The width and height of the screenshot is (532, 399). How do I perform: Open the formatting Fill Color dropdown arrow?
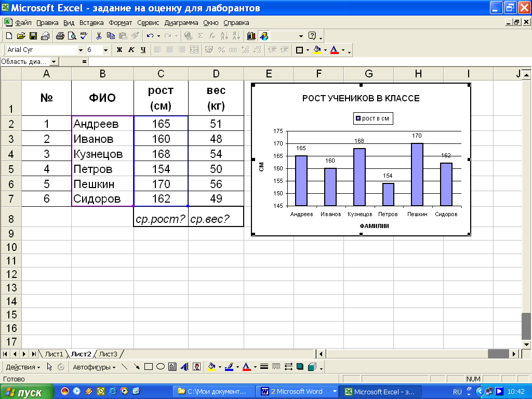325,50
